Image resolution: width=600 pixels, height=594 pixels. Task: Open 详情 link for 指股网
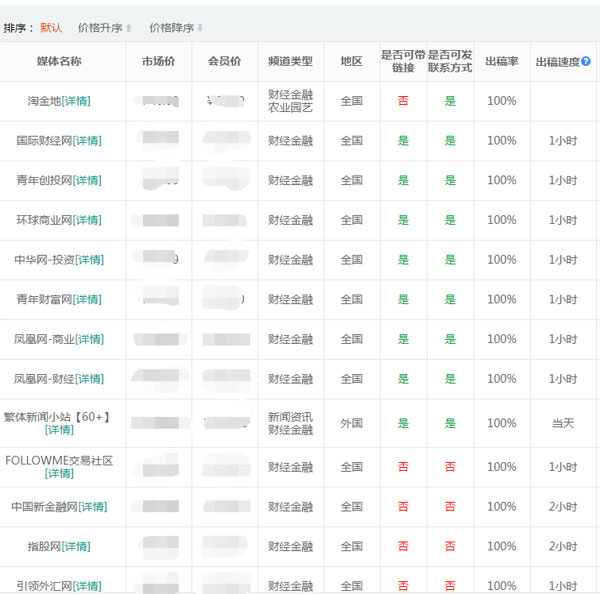click(76, 546)
